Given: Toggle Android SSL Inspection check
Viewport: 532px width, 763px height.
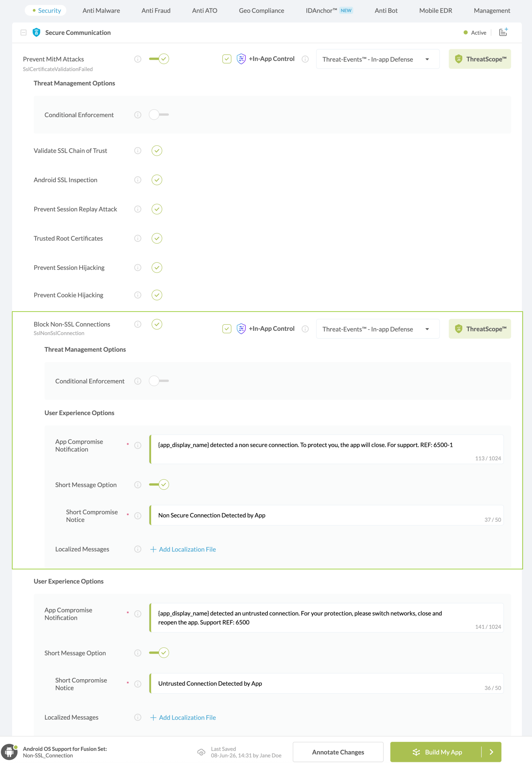Looking at the screenshot, I should tap(157, 180).
